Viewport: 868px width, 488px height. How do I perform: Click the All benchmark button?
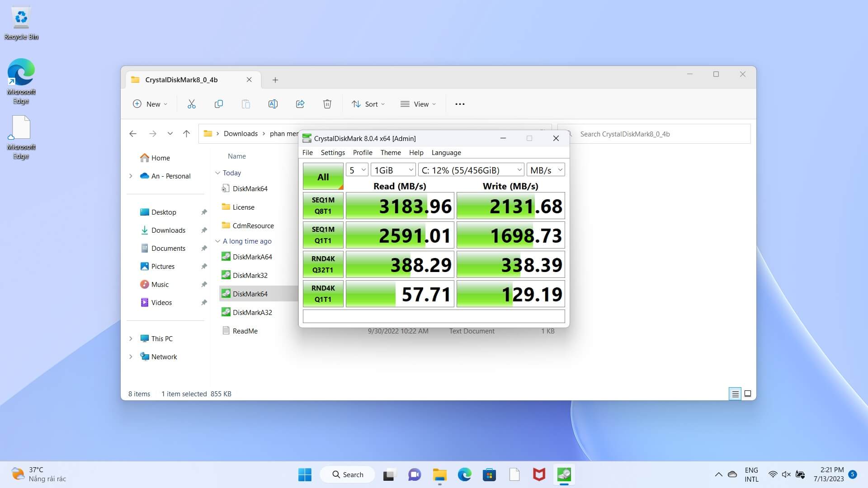[x=322, y=176]
